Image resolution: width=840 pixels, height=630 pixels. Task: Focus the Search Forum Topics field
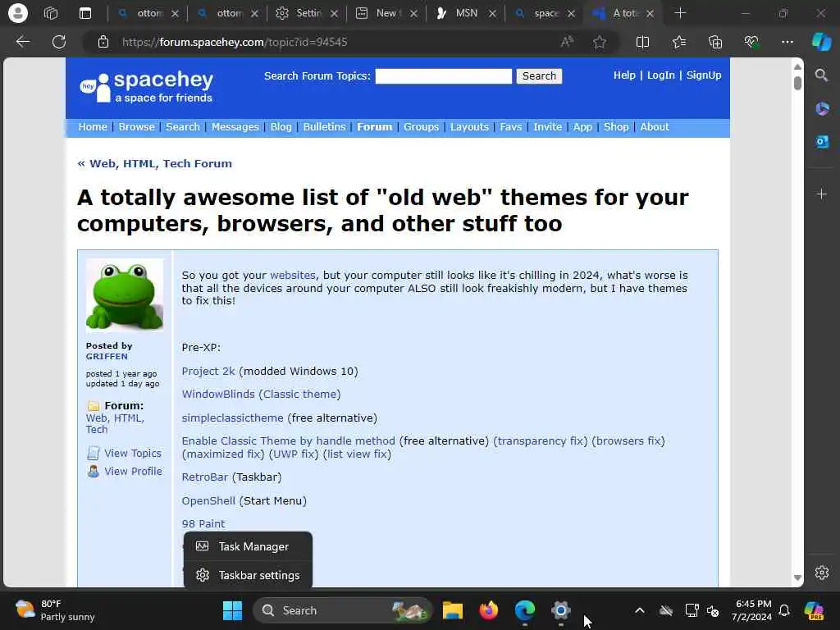point(444,76)
